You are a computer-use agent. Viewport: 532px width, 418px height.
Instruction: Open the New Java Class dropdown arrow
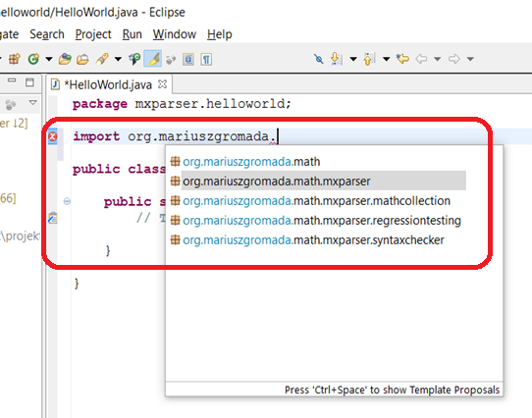(x=49, y=59)
